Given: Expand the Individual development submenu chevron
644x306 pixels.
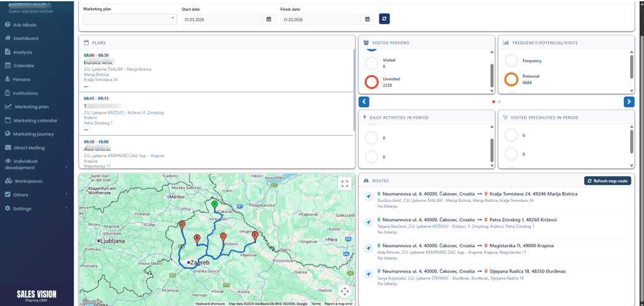Looking at the screenshot, I should pos(67,167).
